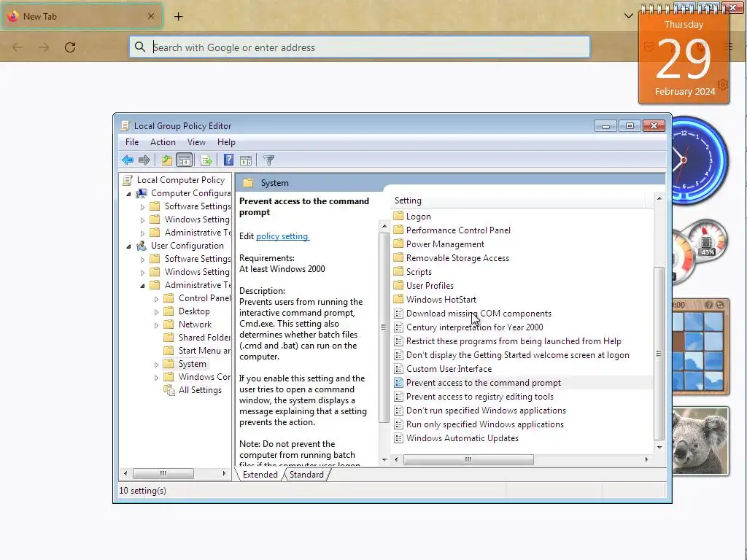The width and height of the screenshot is (747, 560).
Task: Click the Firefox reload button
Action: click(x=70, y=47)
